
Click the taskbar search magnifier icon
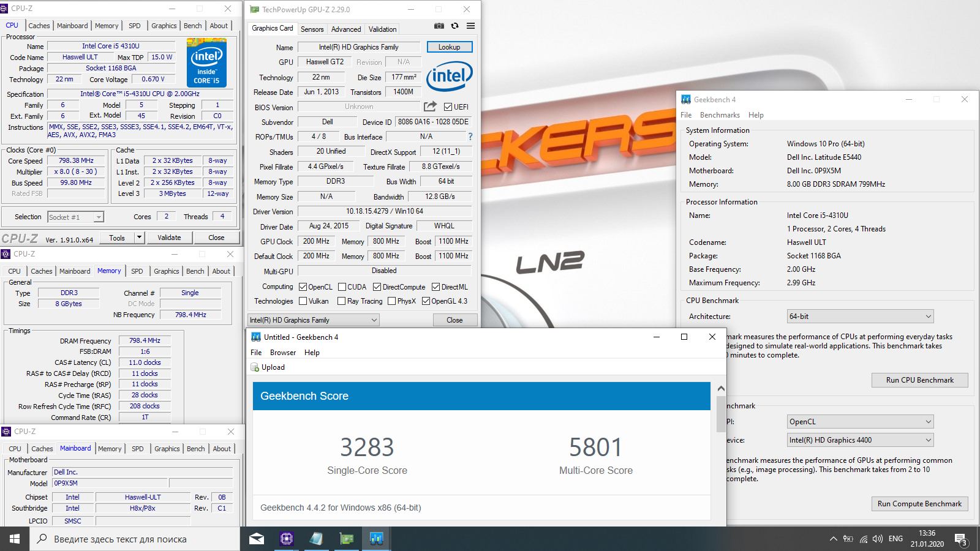(42, 539)
